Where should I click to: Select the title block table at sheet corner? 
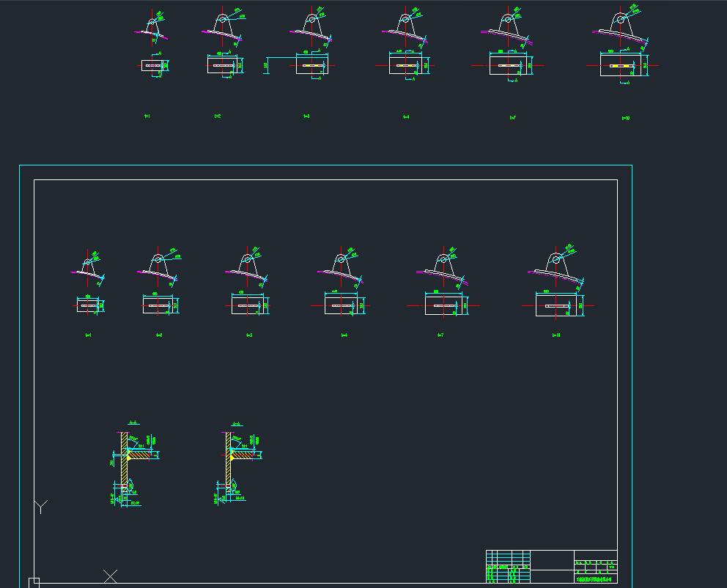551,566
